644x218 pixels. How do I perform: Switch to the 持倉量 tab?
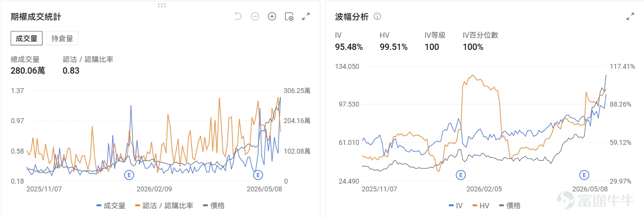pos(62,38)
